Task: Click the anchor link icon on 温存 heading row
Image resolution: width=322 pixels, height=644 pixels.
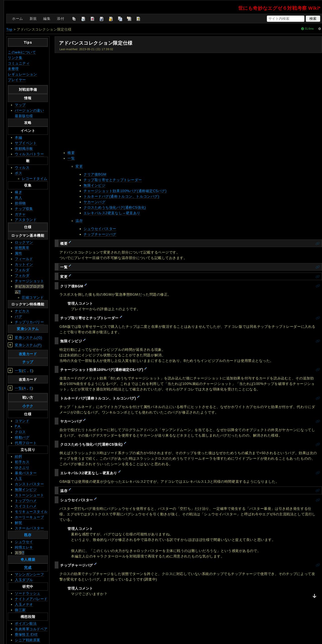Action: [317, 491]
